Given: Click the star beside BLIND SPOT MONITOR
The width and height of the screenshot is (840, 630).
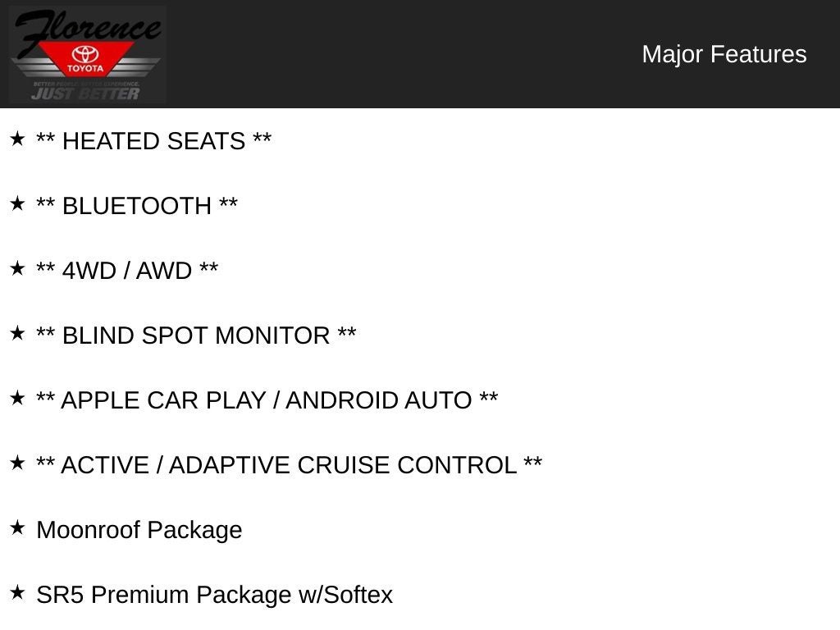Looking at the screenshot, I should 17,334.
